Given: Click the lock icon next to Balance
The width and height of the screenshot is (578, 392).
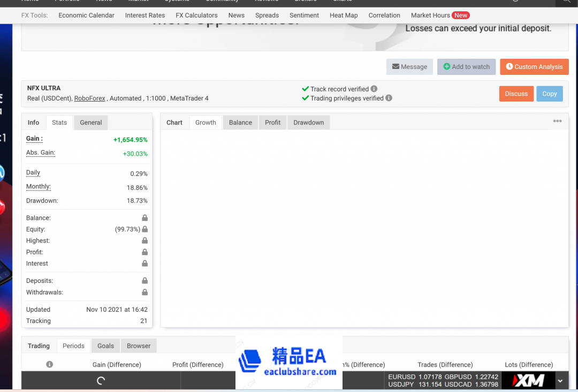Looking at the screenshot, I should coord(144,218).
